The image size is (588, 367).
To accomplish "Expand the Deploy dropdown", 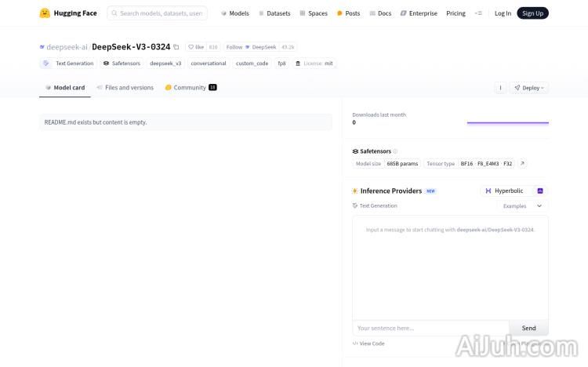I will pyautogui.click(x=528, y=88).
